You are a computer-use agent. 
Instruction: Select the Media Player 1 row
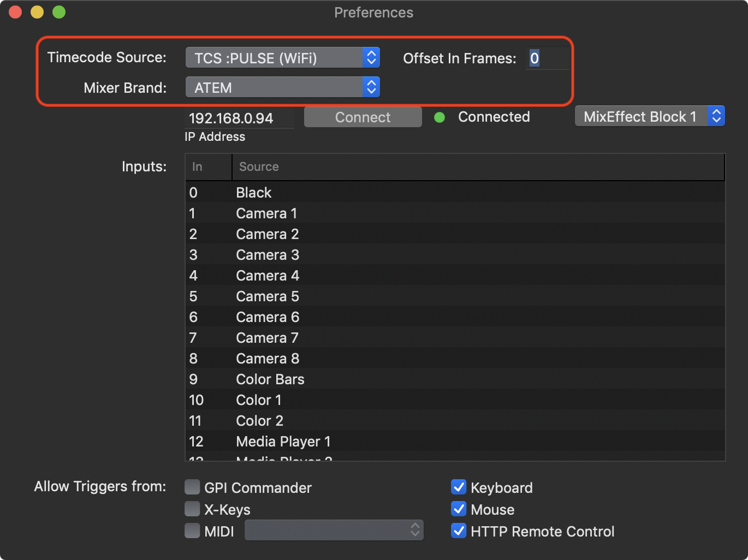click(455, 442)
